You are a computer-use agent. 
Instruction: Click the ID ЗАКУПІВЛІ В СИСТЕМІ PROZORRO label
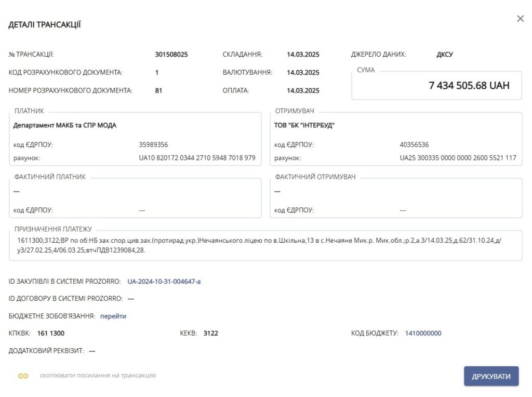[64, 281]
